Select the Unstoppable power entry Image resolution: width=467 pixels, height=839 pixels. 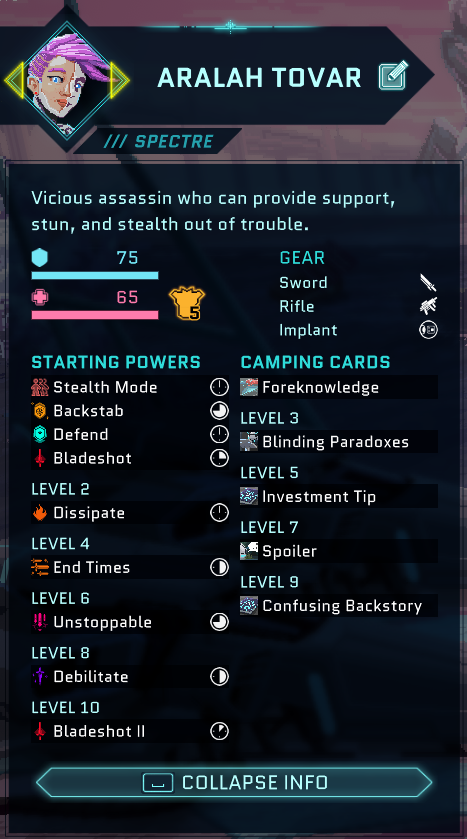tap(130, 622)
